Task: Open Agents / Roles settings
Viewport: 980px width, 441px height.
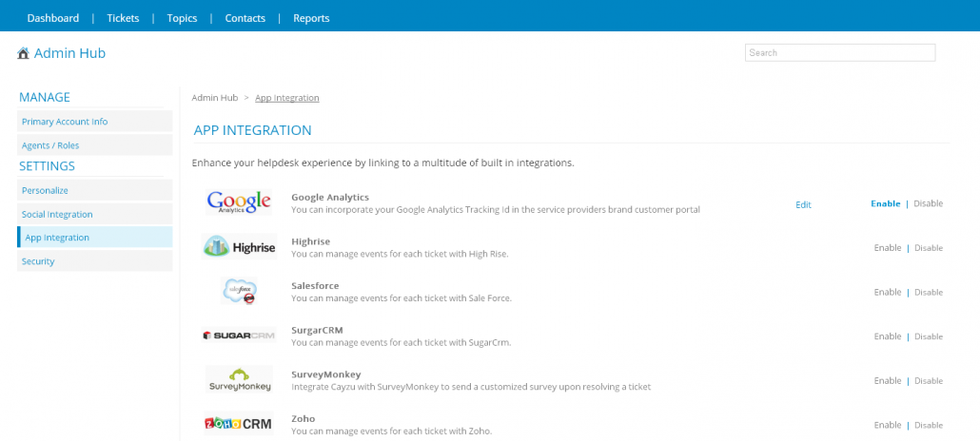Action: 94,144
